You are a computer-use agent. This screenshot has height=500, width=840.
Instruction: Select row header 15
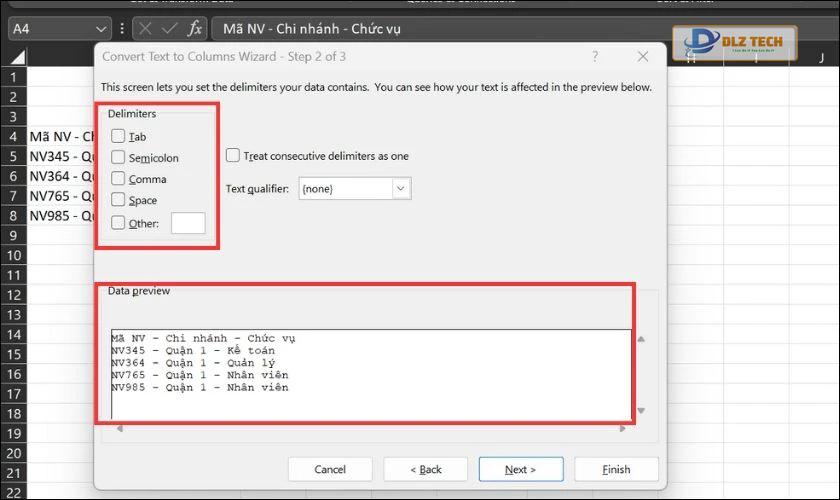tap(13, 355)
